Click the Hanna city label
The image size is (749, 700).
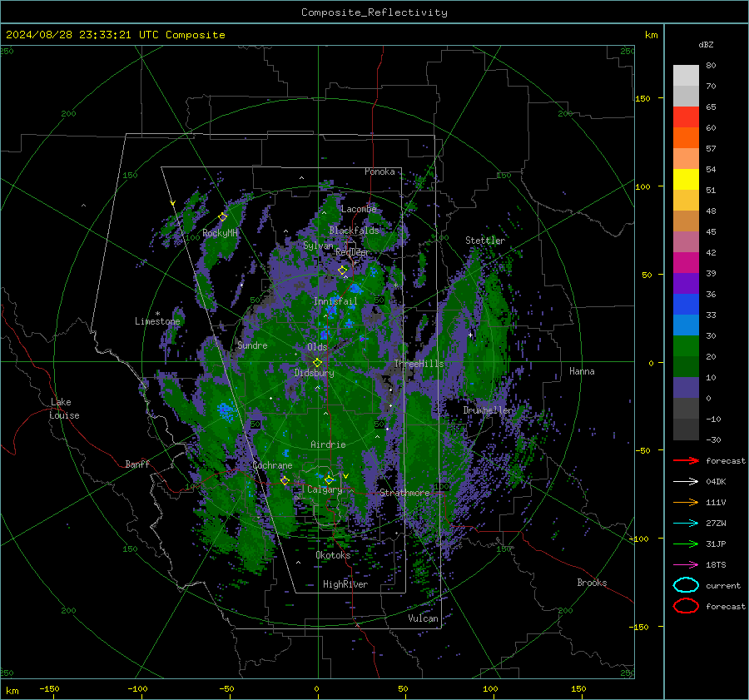pos(582,371)
